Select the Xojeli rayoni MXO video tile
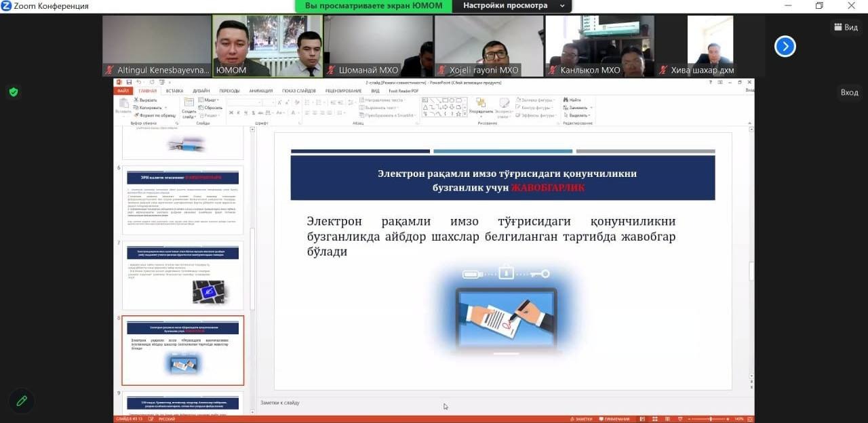868x423 pixels. coord(488,46)
